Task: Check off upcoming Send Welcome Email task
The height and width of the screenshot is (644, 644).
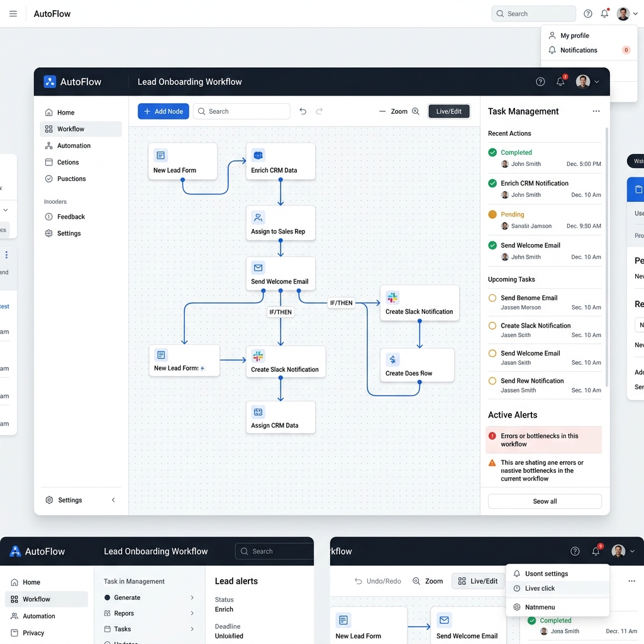Action: (x=492, y=353)
